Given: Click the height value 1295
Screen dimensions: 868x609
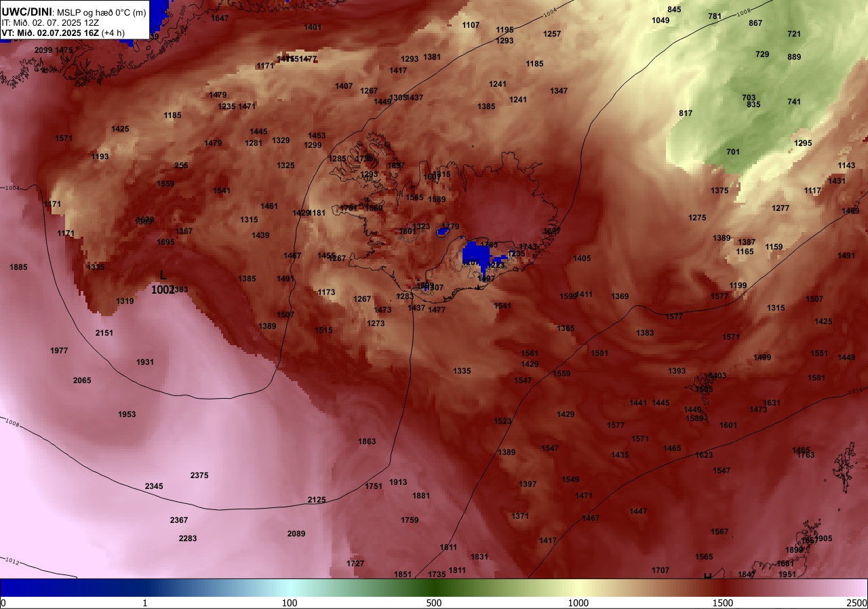Looking at the screenshot, I should click(803, 143).
